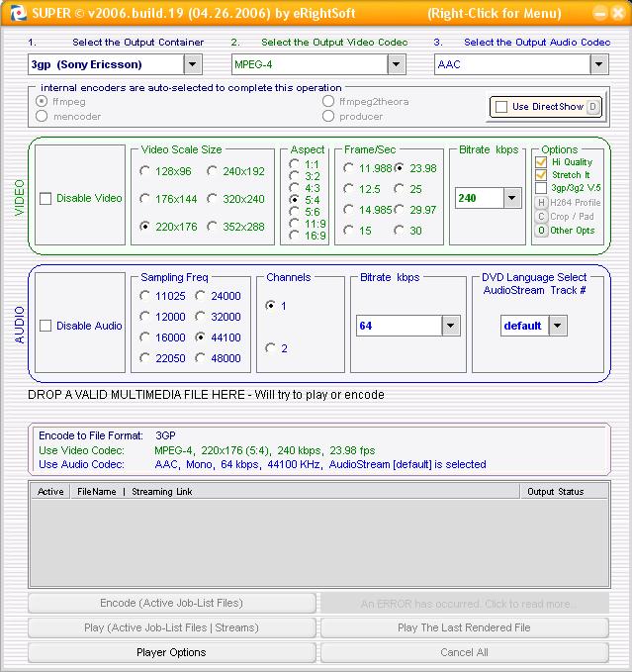Open Other Opts button icon

[541, 231]
